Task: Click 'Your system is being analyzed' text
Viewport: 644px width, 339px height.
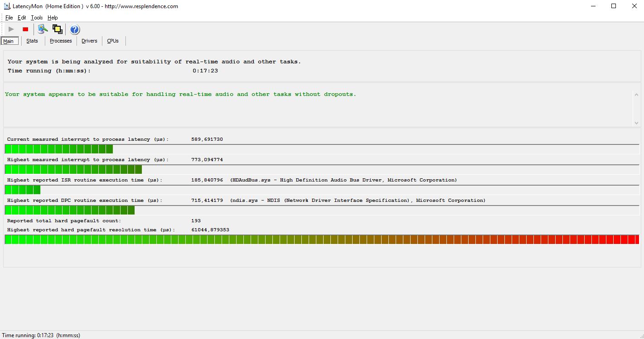Action: (x=154, y=62)
